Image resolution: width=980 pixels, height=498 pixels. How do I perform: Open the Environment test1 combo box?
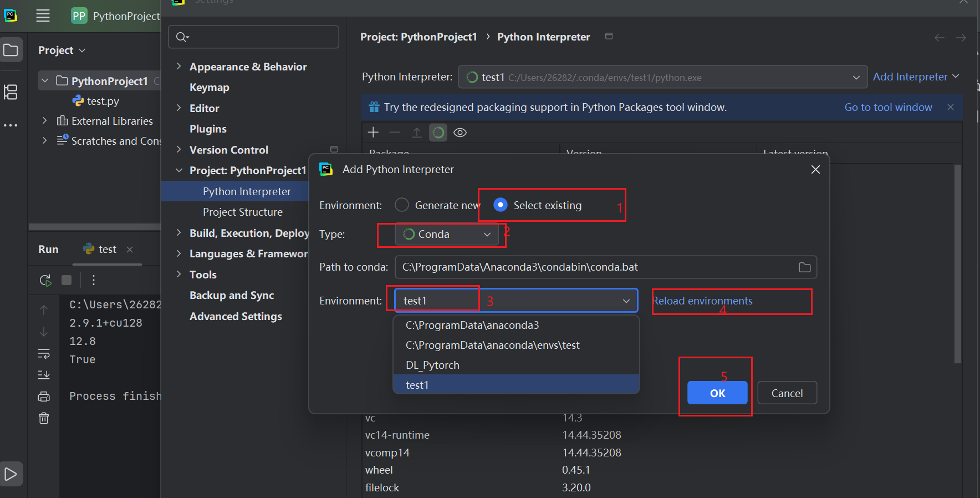pos(516,301)
